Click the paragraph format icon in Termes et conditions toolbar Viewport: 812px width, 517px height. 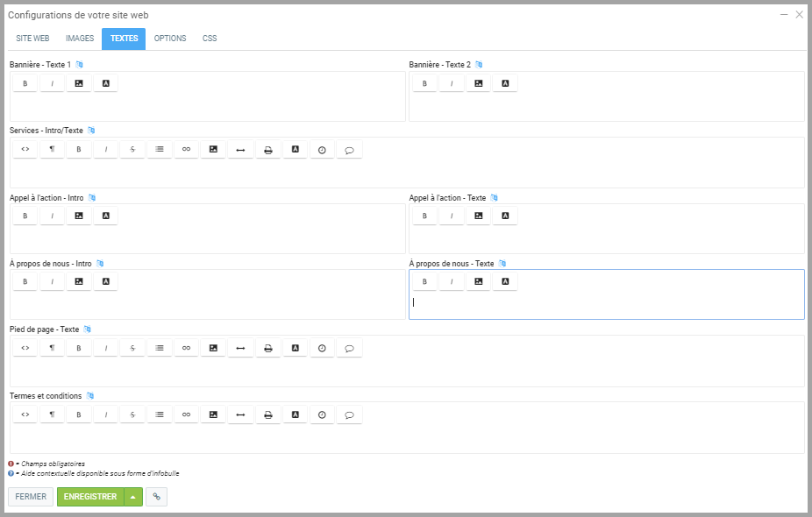click(52, 414)
